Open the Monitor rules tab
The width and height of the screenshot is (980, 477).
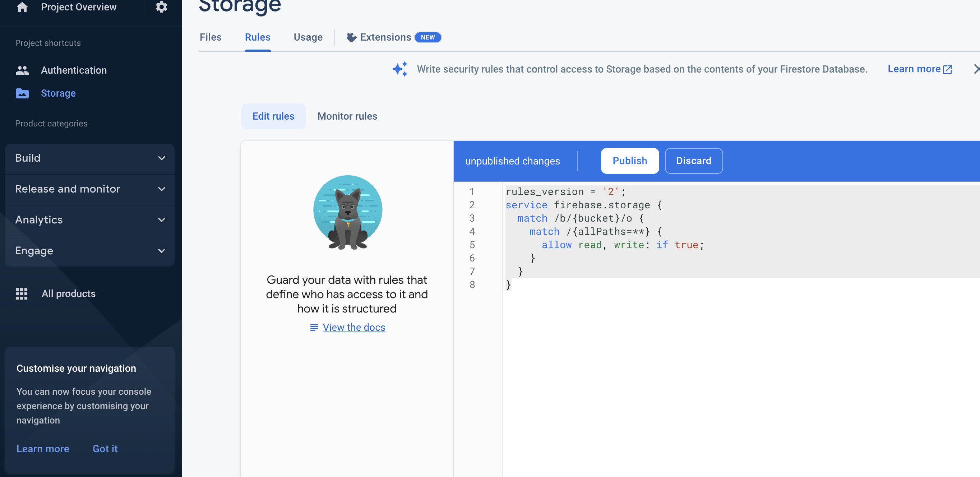tap(347, 116)
